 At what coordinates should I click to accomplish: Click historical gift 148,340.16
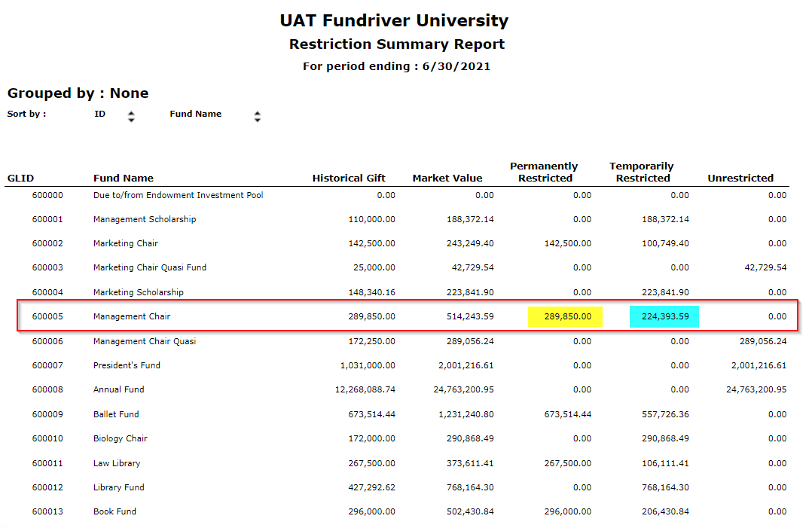pyautogui.click(x=372, y=292)
